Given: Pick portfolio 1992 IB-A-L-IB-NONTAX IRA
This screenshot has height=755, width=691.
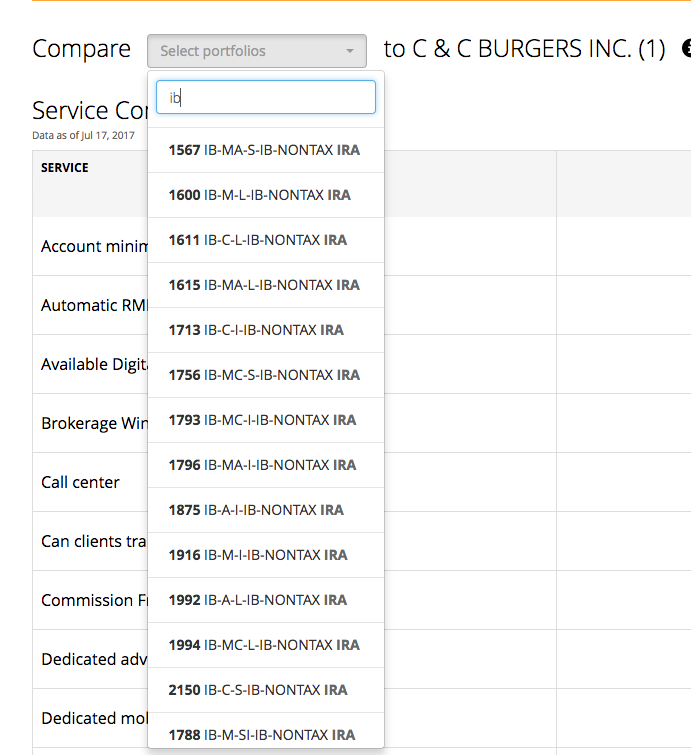Looking at the screenshot, I should coord(266,600).
